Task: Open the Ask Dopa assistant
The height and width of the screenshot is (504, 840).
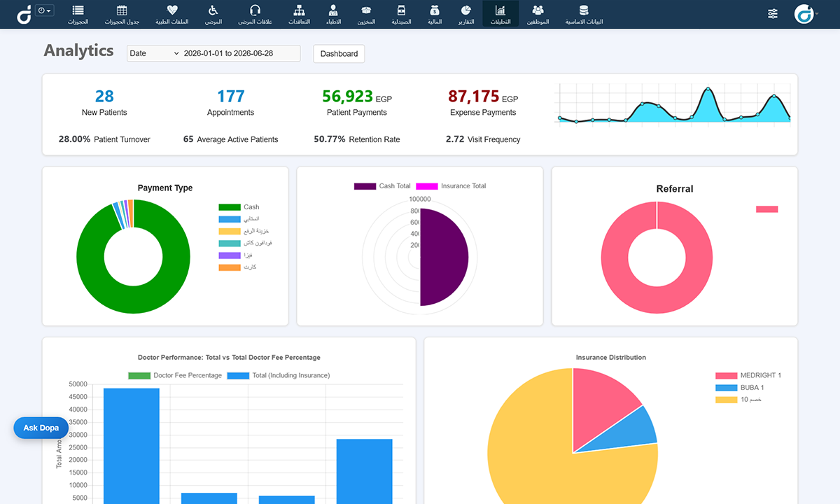Action: click(x=41, y=428)
